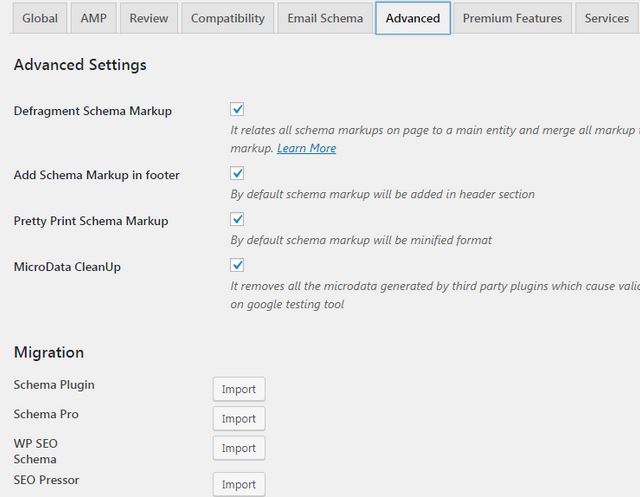Viewport: 640px width, 497px height.
Task: Click the Migration heading
Action: (49, 353)
